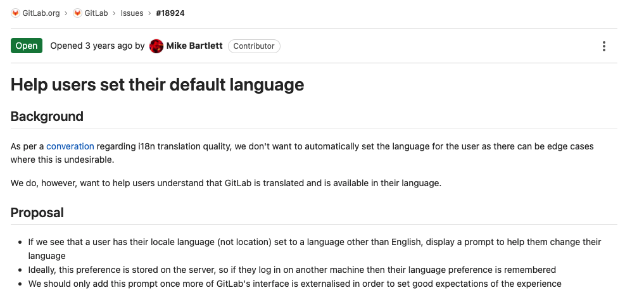644x302 pixels.
Task: Click the GitLab.org fox logo icon
Action: (x=15, y=13)
